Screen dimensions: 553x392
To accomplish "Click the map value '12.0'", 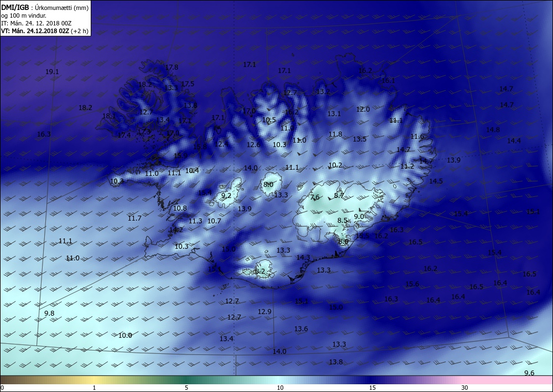I will point(363,109).
